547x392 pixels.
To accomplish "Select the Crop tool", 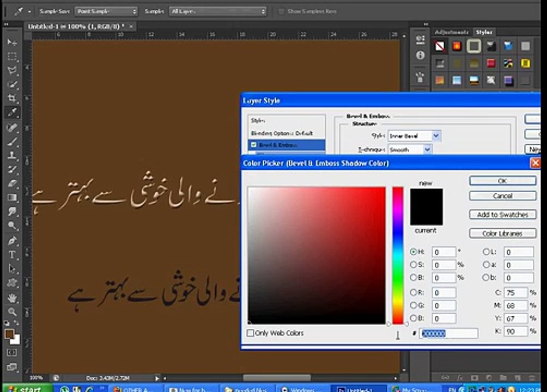I will [x=12, y=99].
